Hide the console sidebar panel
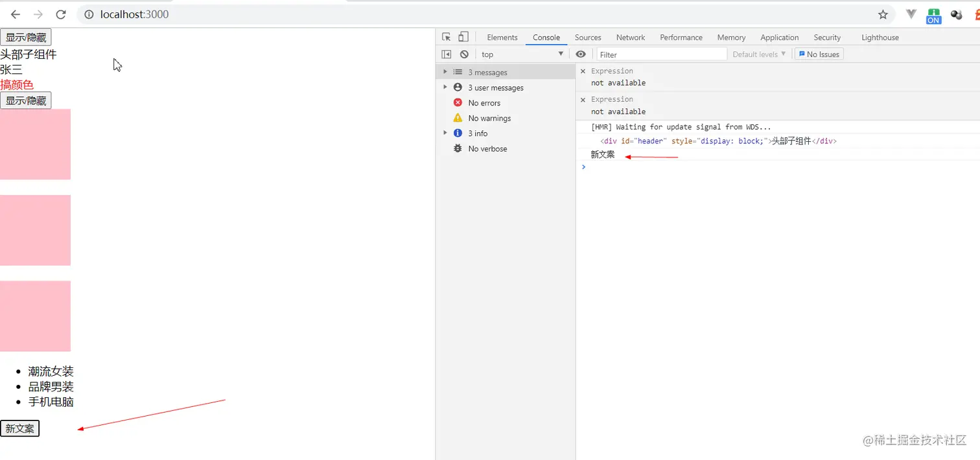The height and width of the screenshot is (460, 980). [447, 54]
